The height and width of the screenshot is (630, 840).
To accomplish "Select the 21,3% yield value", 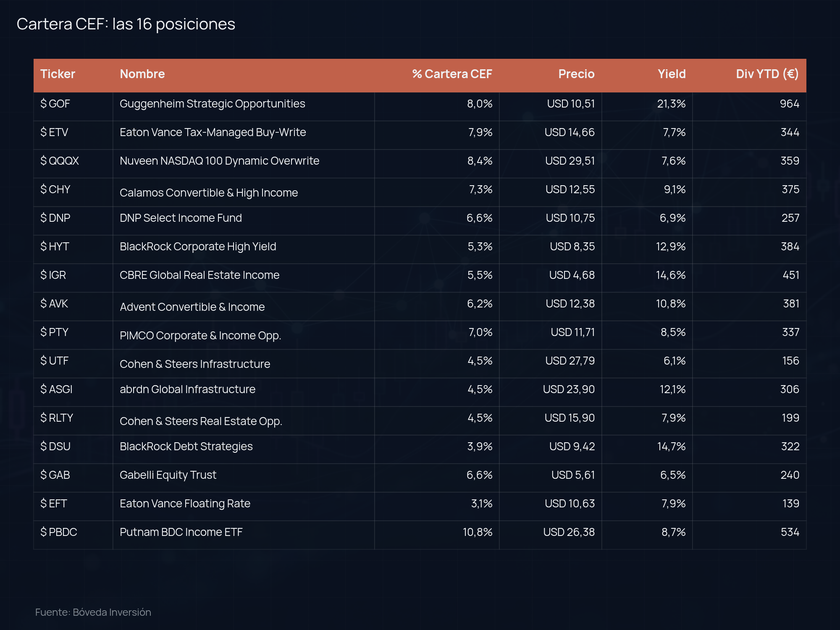I will click(671, 104).
